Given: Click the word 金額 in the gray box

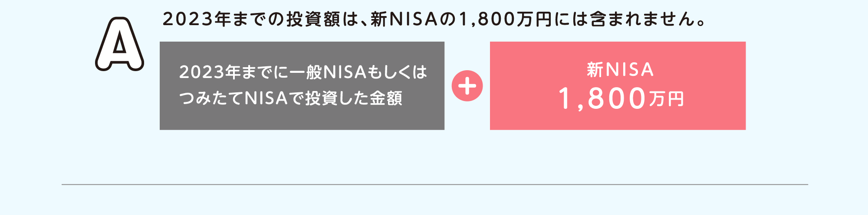Looking at the screenshot, I should [386, 98].
